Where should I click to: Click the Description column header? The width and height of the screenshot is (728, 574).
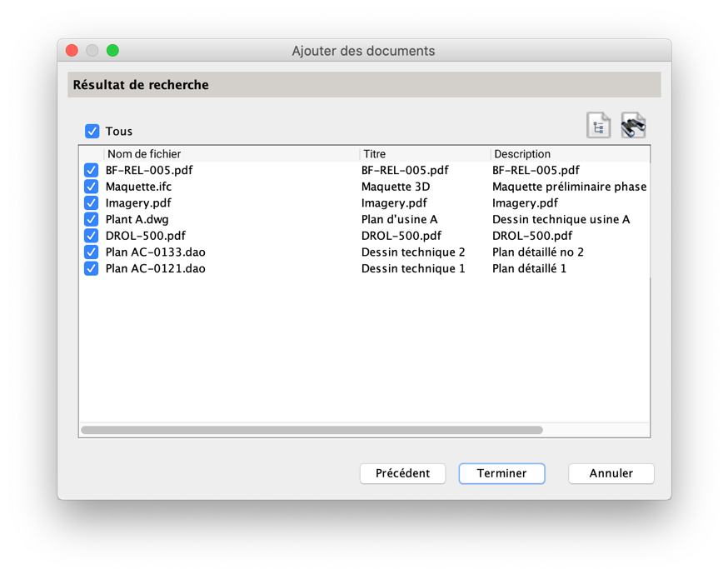click(x=570, y=154)
